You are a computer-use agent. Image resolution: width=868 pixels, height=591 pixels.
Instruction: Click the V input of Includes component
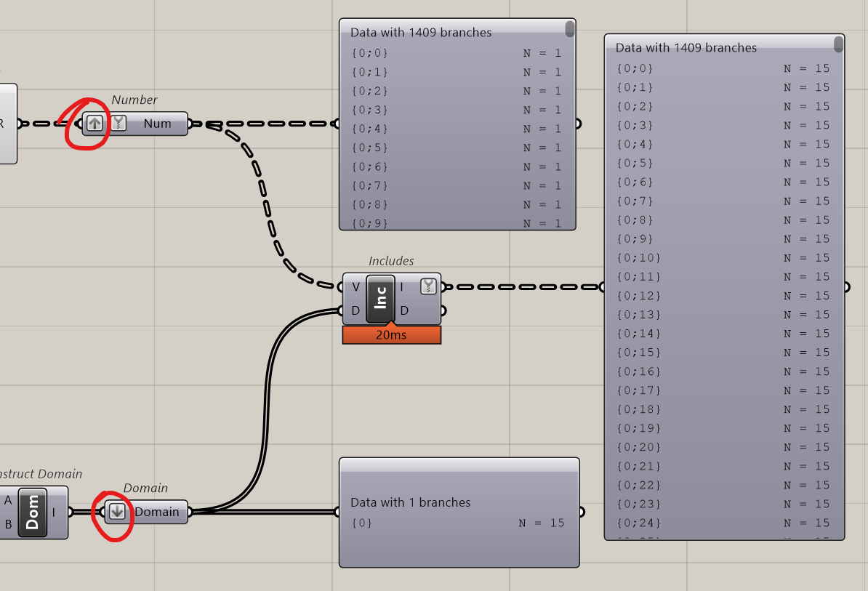pos(355,286)
